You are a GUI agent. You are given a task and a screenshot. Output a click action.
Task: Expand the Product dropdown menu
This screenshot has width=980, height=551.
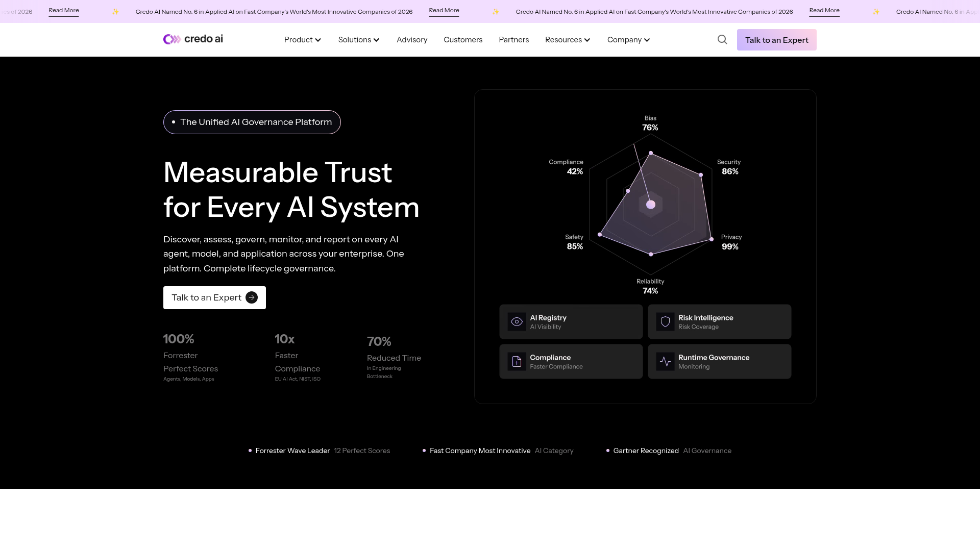pos(303,40)
